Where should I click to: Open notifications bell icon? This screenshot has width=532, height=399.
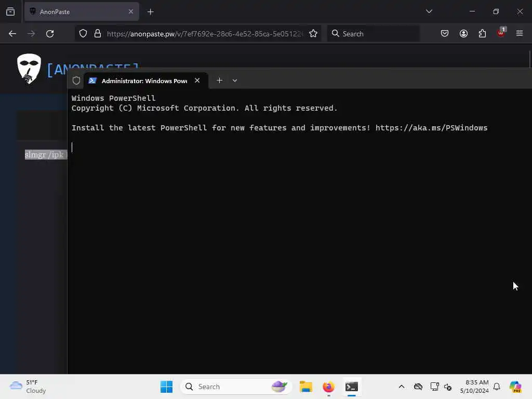497,387
